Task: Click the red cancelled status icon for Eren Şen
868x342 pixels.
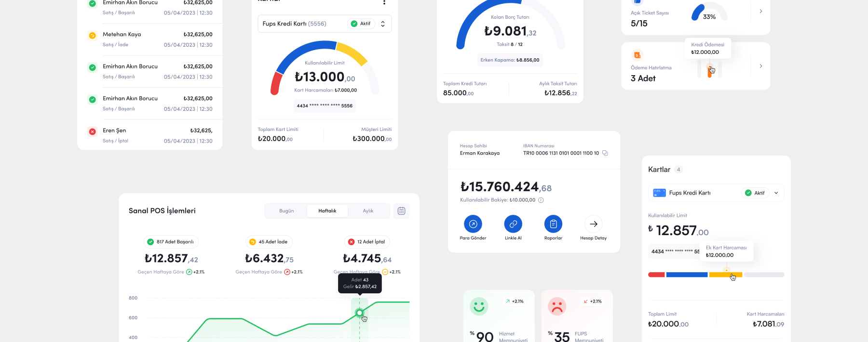Action: coord(92,132)
